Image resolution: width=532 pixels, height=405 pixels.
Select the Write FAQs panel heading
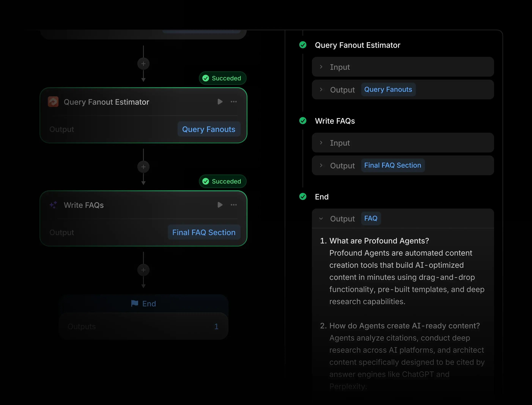tap(335, 121)
